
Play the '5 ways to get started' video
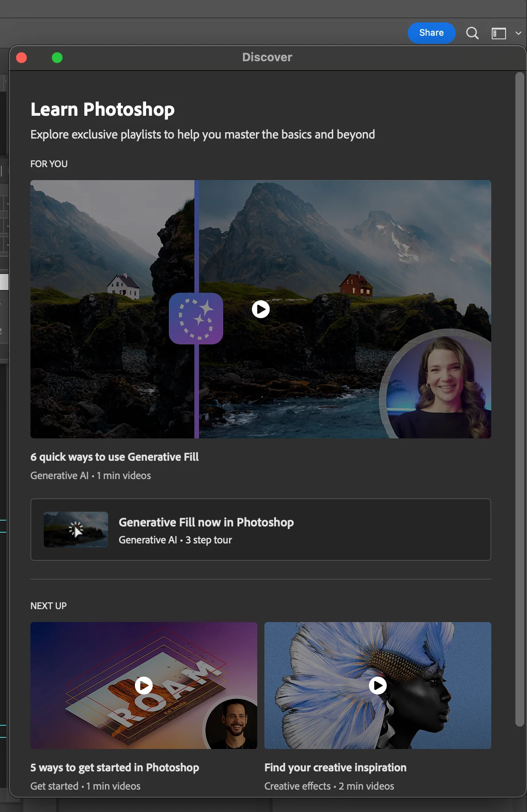[x=144, y=685]
